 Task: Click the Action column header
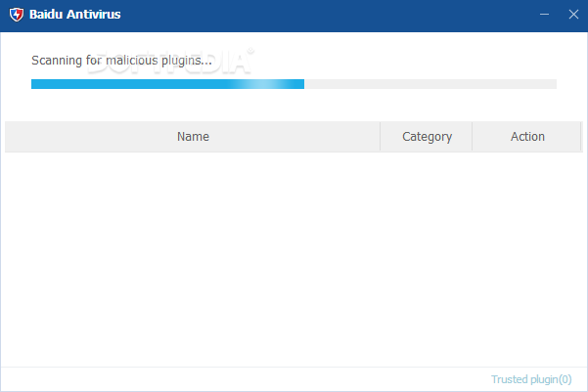[x=527, y=137]
